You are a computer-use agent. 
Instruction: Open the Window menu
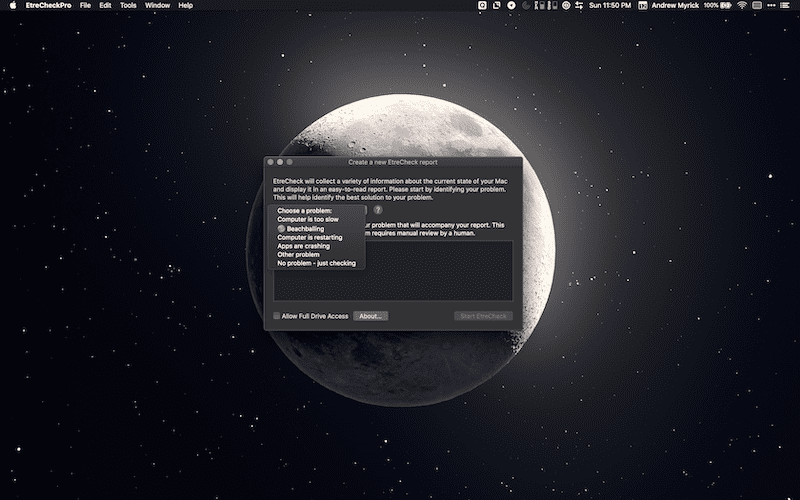(157, 5)
